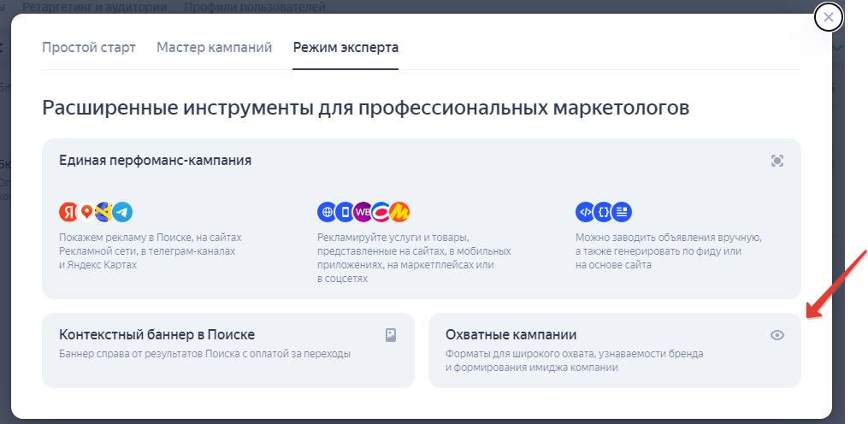The image size is (868, 424).
Task: Click the eye icon on Охватные кампании card
Action: click(777, 335)
